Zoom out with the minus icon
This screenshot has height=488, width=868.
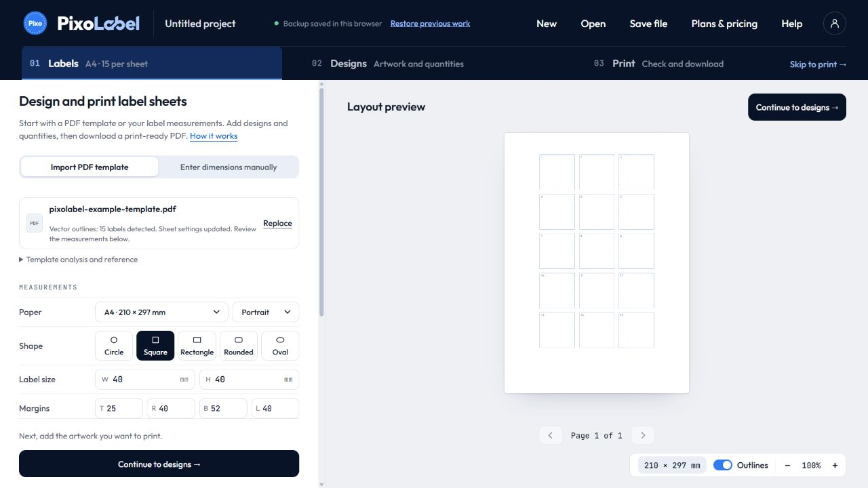(787, 466)
